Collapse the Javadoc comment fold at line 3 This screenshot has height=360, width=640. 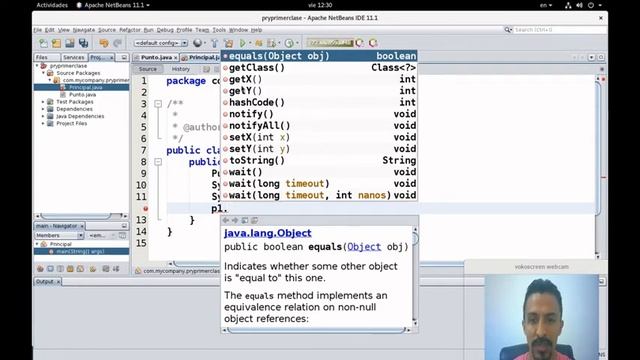158,104
